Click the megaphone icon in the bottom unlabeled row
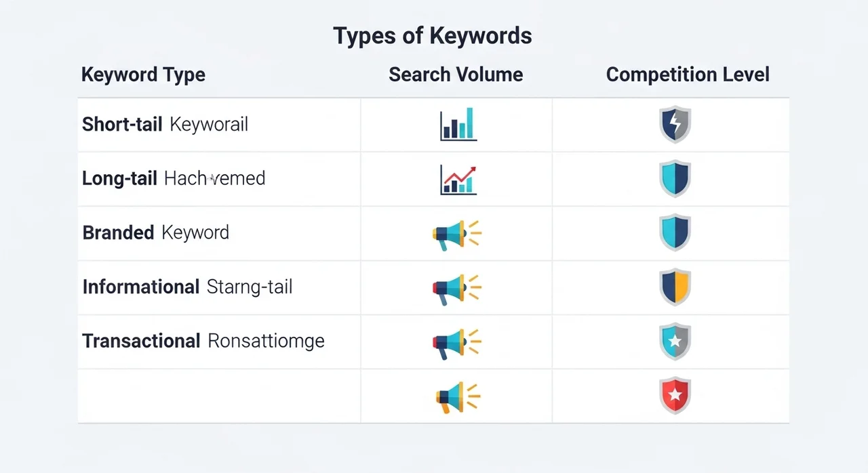 click(x=455, y=397)
